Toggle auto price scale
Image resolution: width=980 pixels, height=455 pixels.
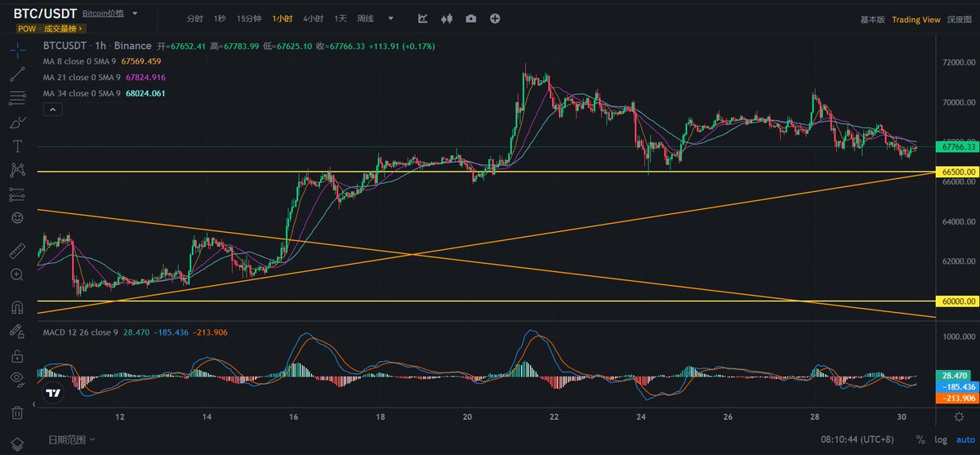964,439
